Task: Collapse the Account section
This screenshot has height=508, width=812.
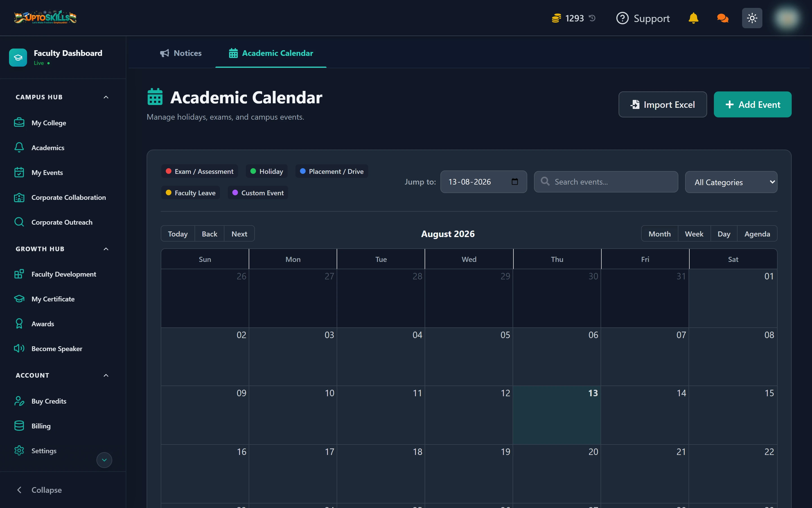Action: [106, 375]
